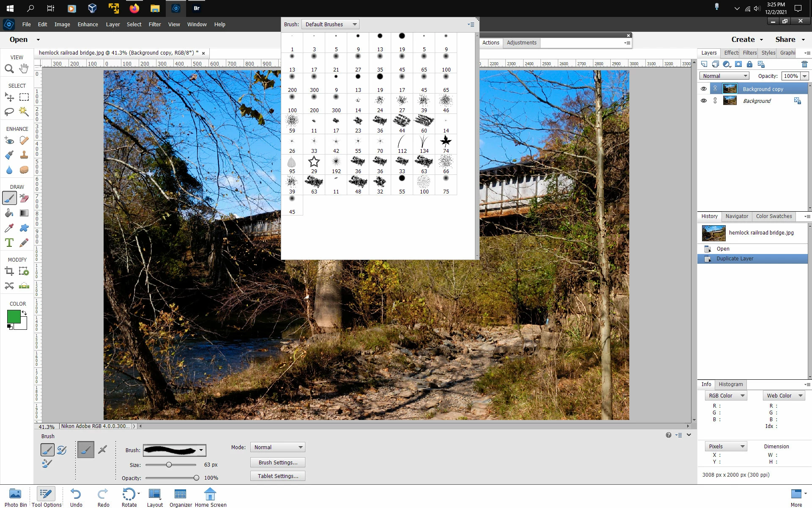812x508 pixels.
Task: Select the Zoom tool in View section
Action: pyautogui.click(x=9, y=69)
